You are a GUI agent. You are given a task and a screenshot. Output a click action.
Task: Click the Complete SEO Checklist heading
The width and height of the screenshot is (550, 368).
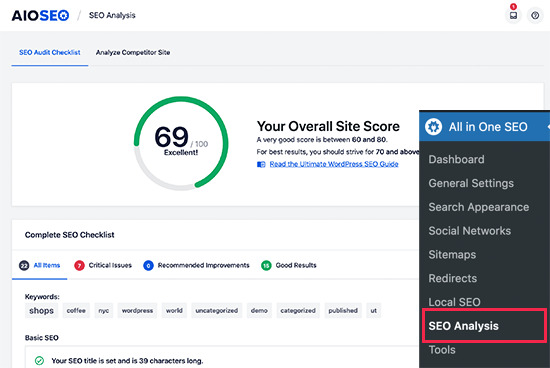click(69, 235)
